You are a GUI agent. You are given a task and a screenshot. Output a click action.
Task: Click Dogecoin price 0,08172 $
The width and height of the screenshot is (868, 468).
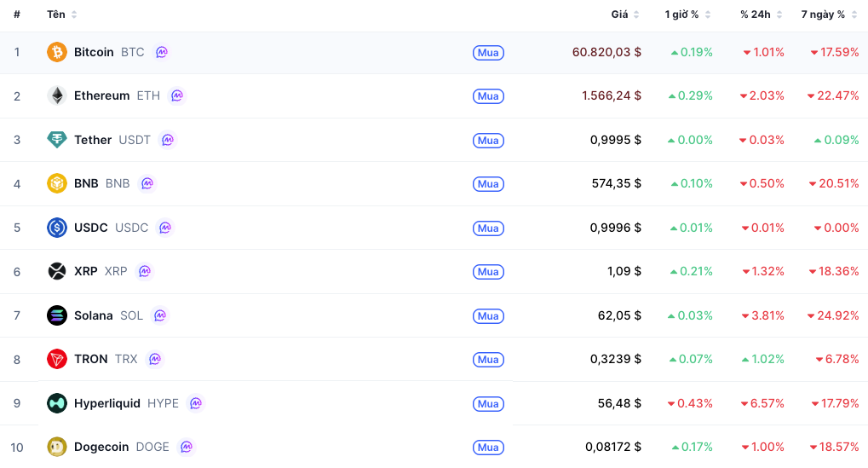point(613,447)
